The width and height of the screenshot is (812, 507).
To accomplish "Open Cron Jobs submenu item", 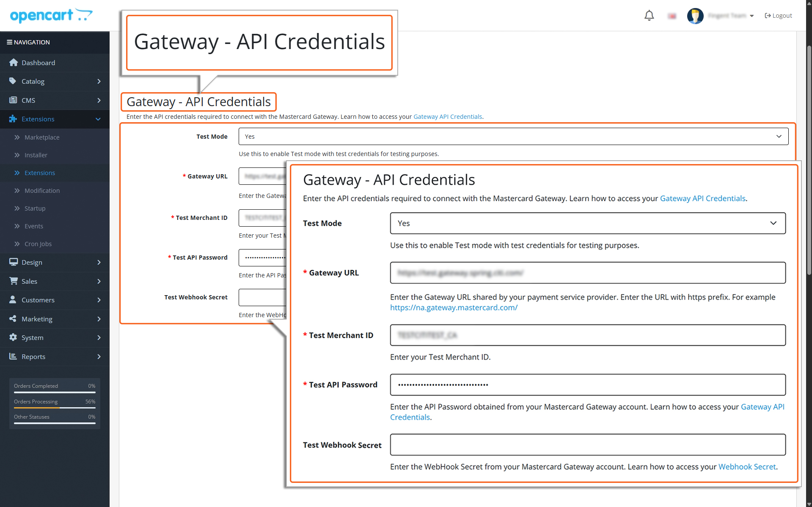I will (55, 244).
